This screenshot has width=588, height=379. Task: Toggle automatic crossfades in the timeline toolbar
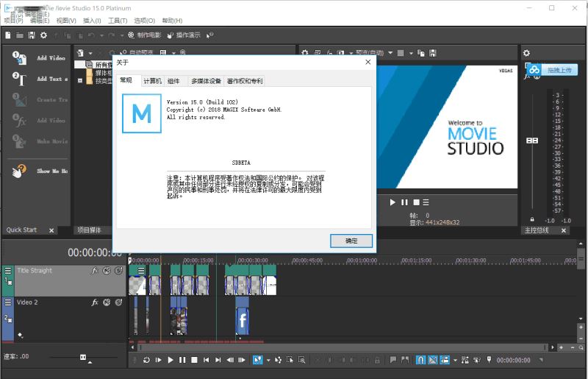tap(433, 360)
